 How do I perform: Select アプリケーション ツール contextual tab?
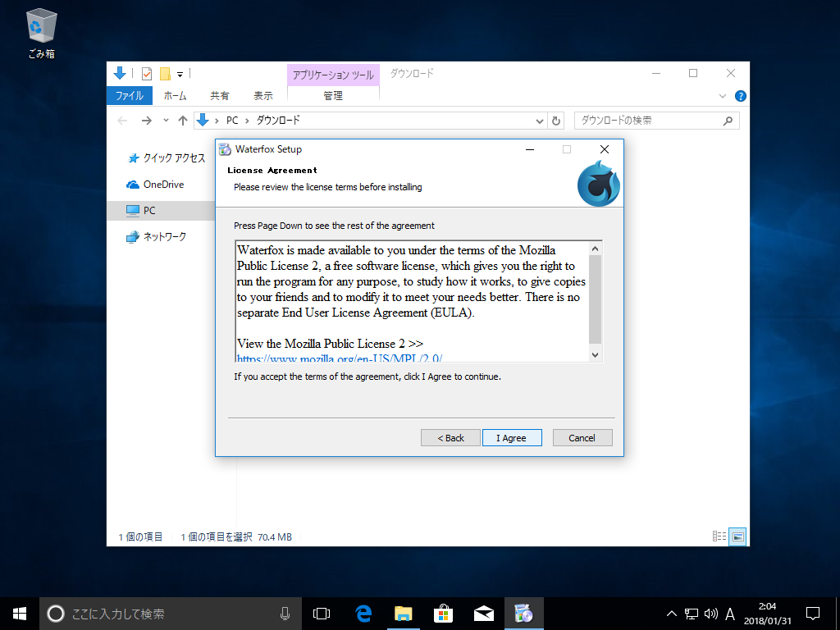[x=333, y=75]
